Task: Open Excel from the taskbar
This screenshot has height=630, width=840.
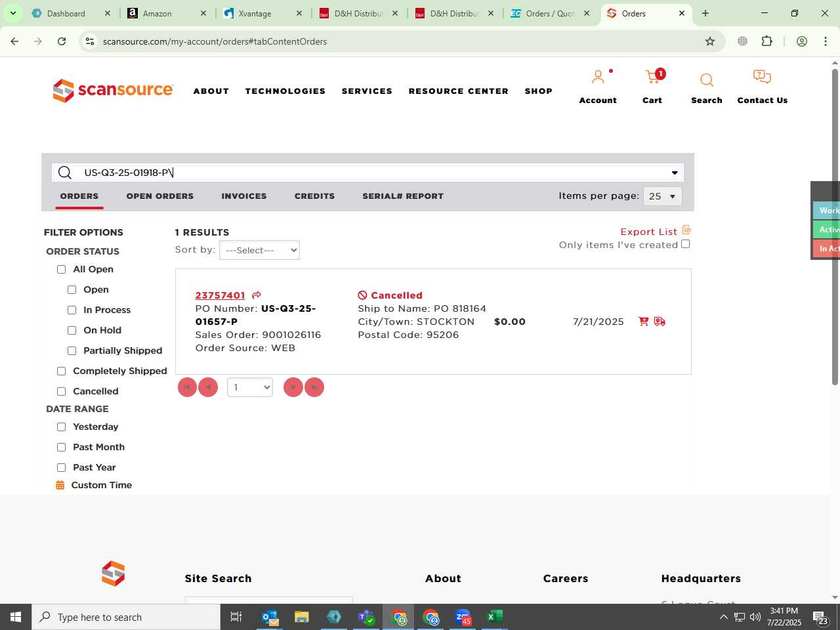Action: [495, 617]
